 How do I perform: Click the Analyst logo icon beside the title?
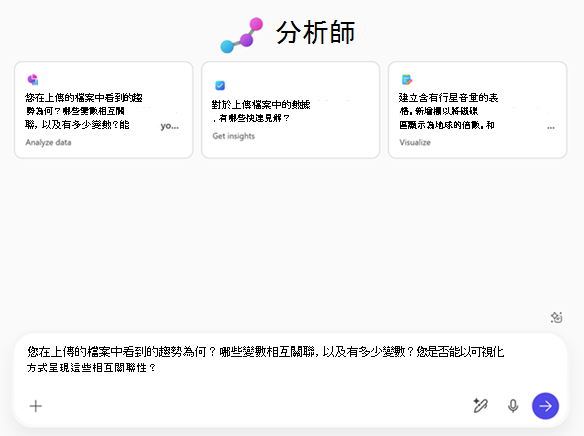pyautogui.click(x=242, y=35)
